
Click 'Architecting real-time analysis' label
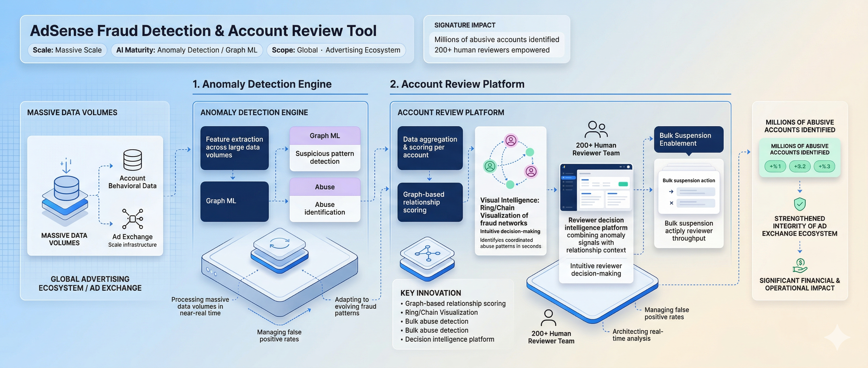pyautogui.click(x=638, y=335)
